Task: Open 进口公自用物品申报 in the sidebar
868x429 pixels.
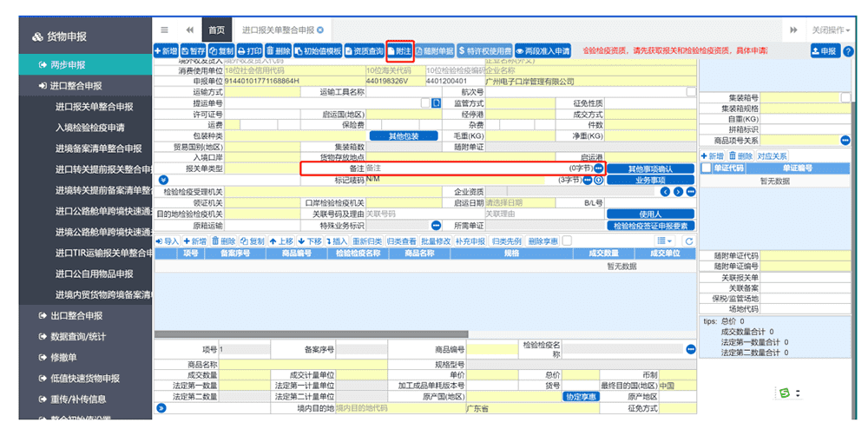Action: click(94, 274)
